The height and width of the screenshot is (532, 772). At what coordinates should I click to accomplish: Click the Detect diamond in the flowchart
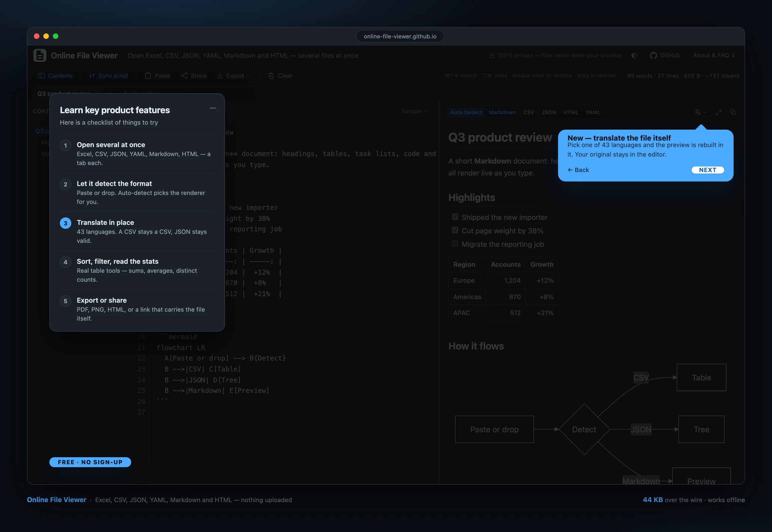[584, 429]
